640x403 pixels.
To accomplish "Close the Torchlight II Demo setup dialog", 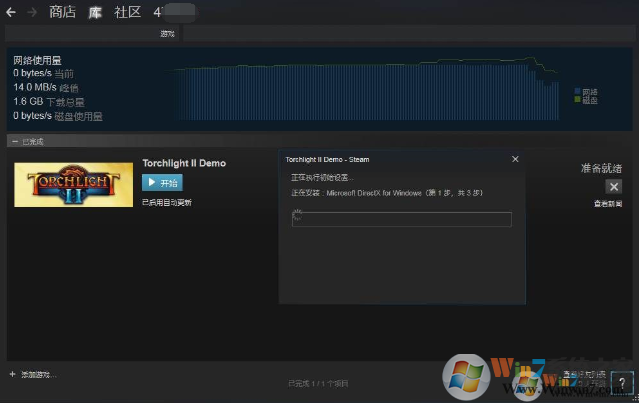I will pyautogui.click(x=515, y=159).
